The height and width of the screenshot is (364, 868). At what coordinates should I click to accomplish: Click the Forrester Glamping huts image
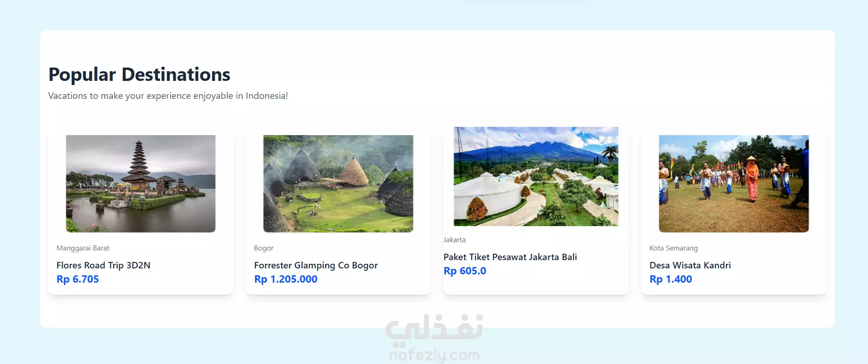pos(338,183)
